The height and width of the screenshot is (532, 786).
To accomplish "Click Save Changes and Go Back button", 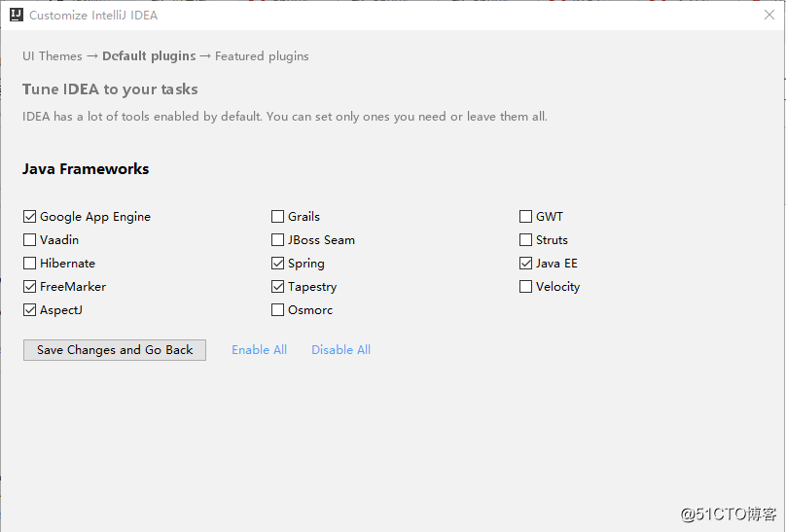I will (114, 350).
